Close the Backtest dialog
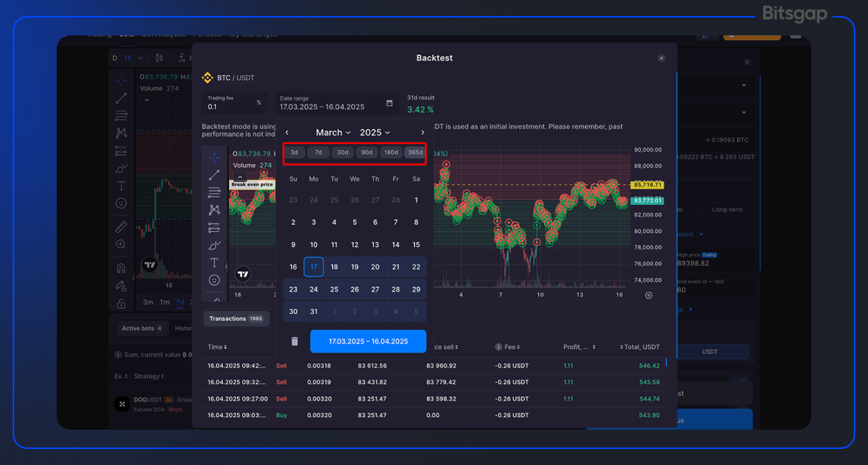 pyautogui.click(x=662, y=58)
